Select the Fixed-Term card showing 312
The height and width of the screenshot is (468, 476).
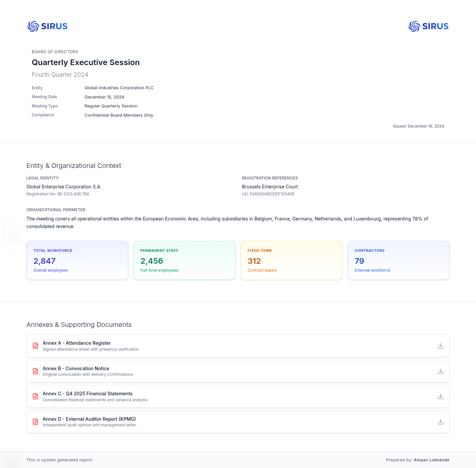click(291, 260)
